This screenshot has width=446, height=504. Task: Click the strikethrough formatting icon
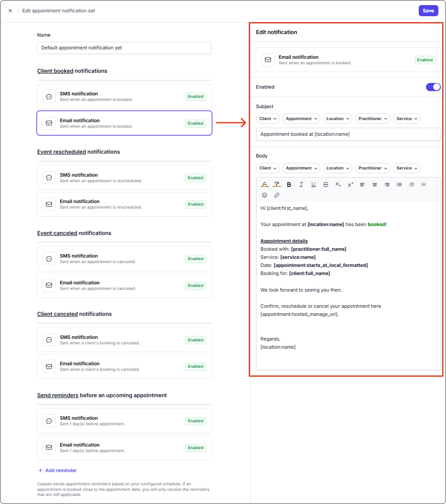[x=325, y=185]
